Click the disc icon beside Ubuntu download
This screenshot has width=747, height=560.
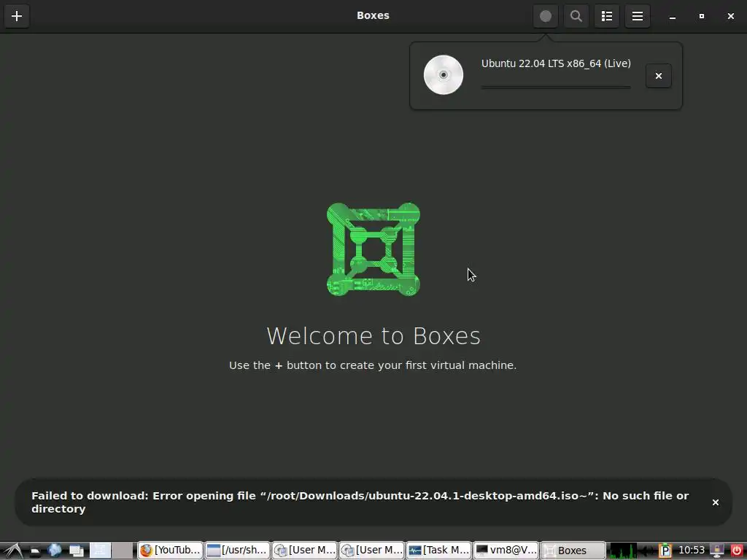443,75
